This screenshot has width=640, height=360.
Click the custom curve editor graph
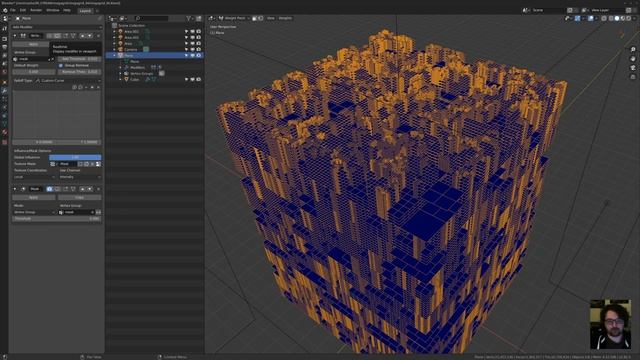57,115
